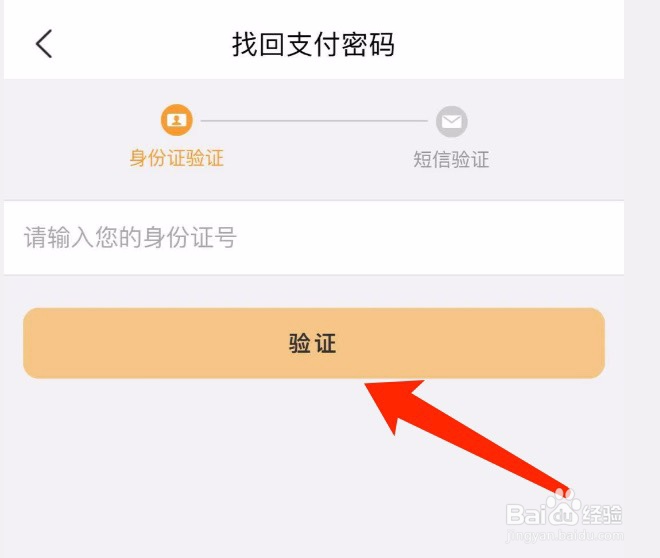660x558 pixels.
Task: Focus the 请输入您的身份证号 input field
Action: coord(314,238)
